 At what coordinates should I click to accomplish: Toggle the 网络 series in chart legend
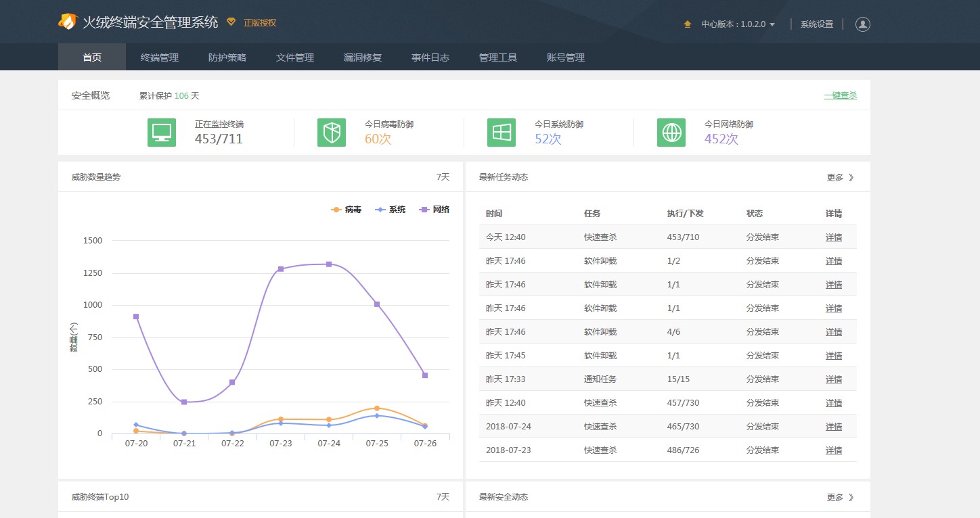(434, 210)
